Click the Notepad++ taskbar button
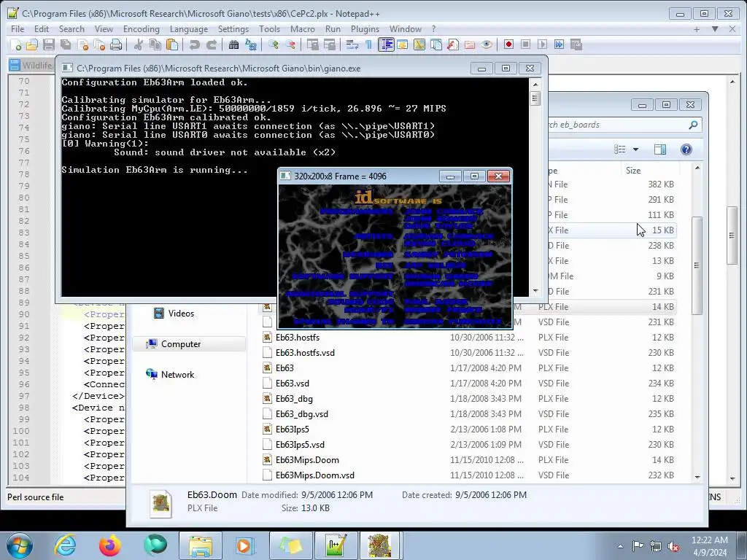Screen dimensions: 747x560 (336, 545)
